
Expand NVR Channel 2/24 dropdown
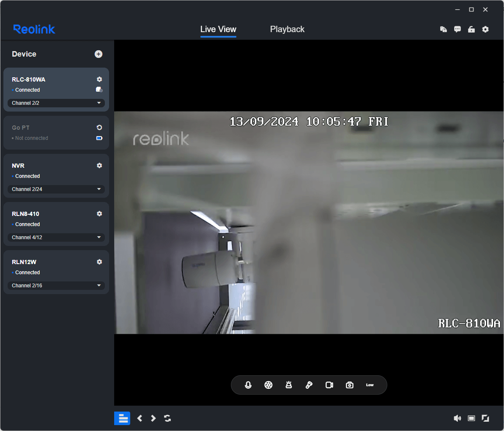click(56, 189)
